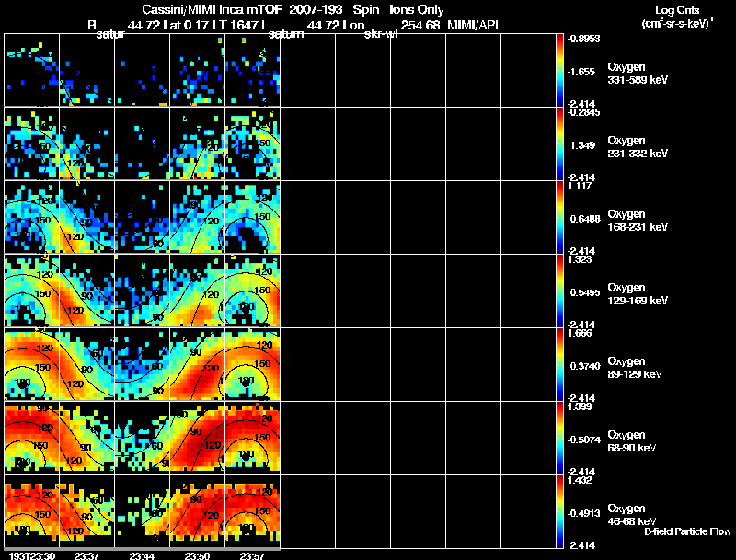Click the '193T23:30' time axis label
This screenshot has width=736, height=560.
coord(31,555)
